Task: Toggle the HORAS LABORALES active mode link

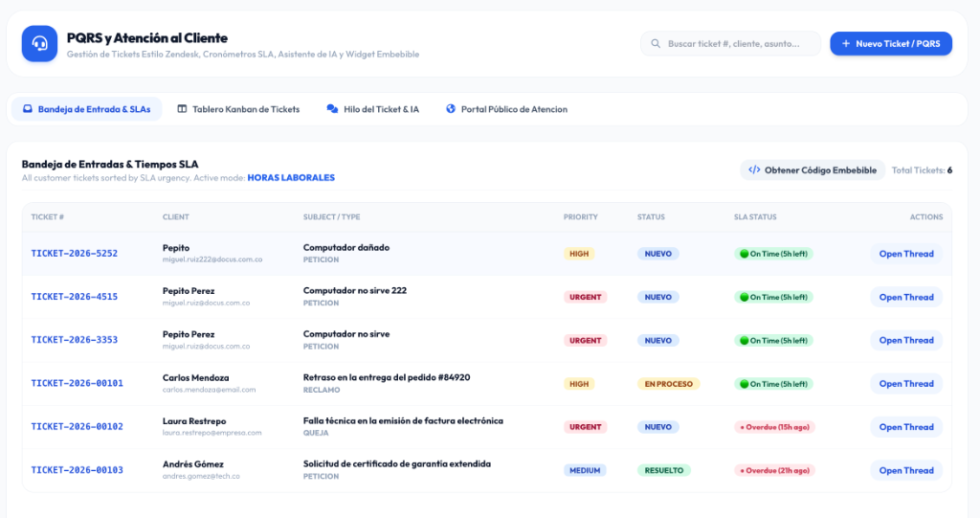Action: tap(291, 178)
